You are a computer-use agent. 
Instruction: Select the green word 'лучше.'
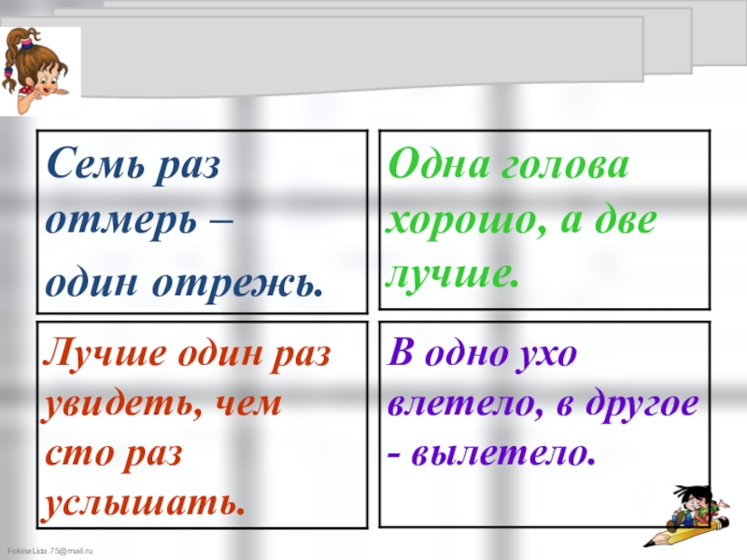click(x=451, y=275)
